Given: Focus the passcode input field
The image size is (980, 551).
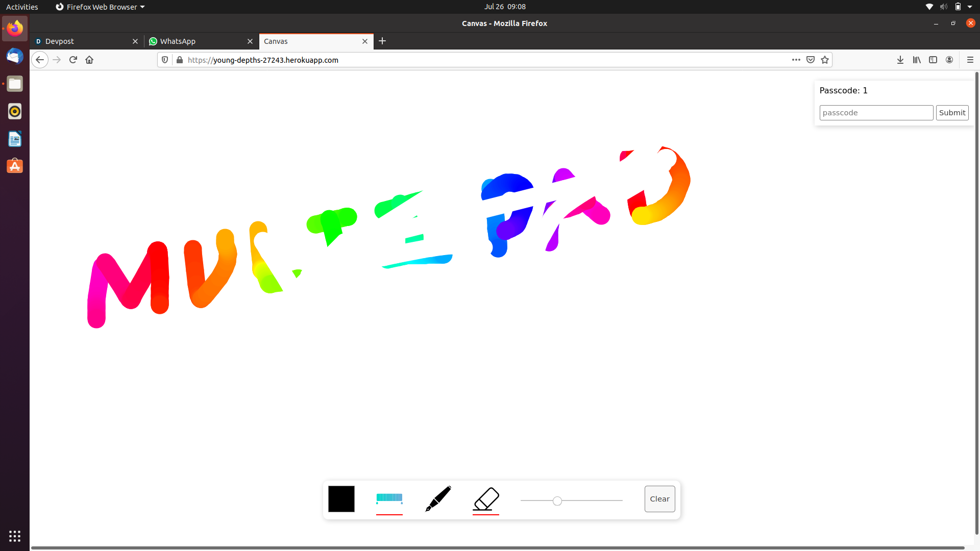Looking at the screenshot, I should pos(876,113).
